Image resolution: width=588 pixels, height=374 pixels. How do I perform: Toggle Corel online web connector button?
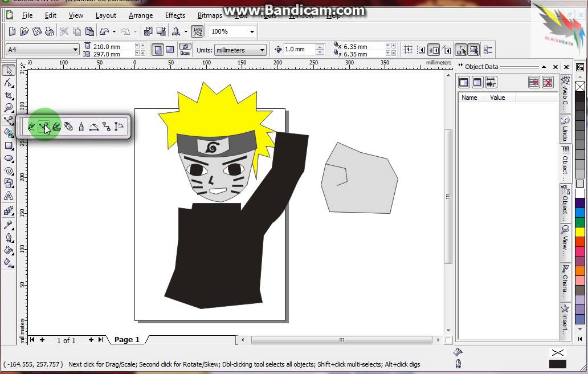[197, 31]
